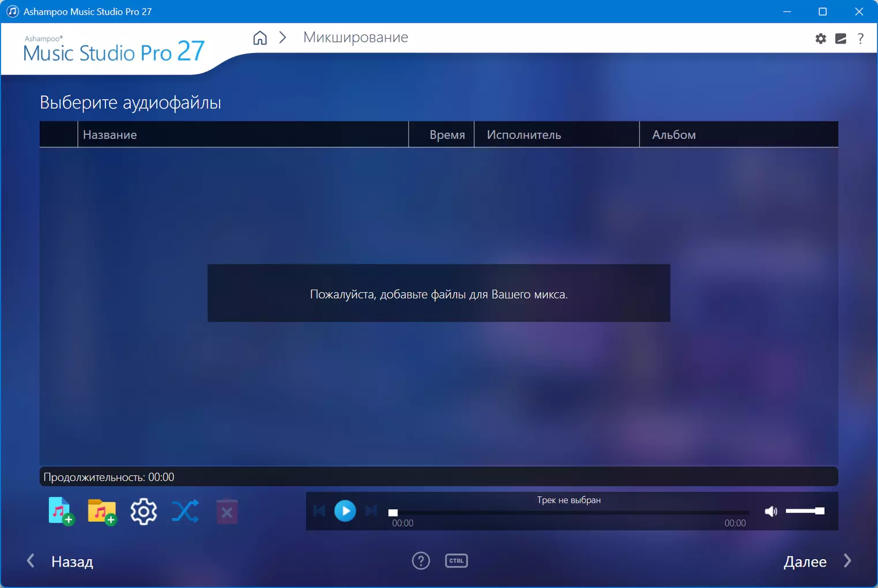Click the Продолжительность: 00:00 status text

109,477
